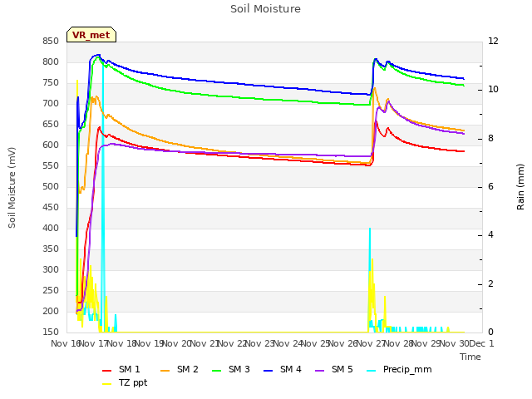532x399 pixels.
Task: Click the blue SM 4 legend swatch
Action: 268,371
